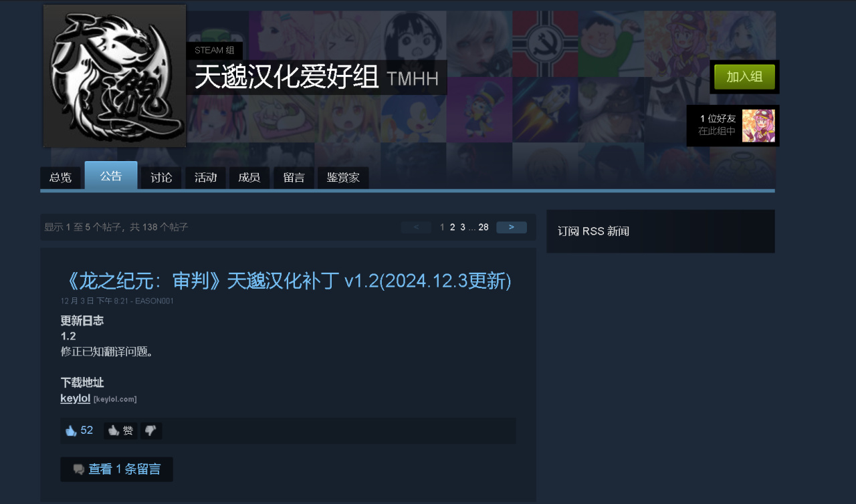Open the 龙之纪元 announcement title

(x=286, y=281)
